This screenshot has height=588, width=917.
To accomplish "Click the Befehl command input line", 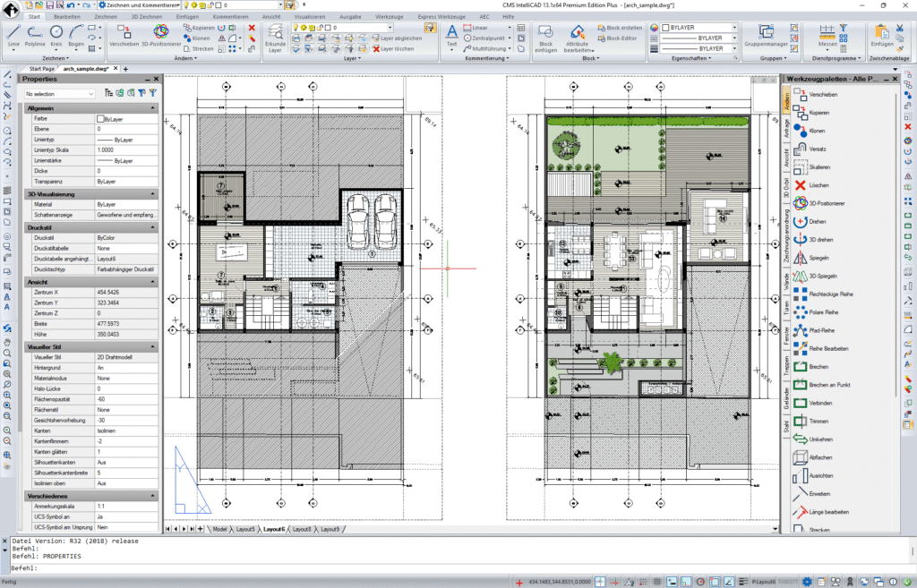I will [x=269, y=568].
